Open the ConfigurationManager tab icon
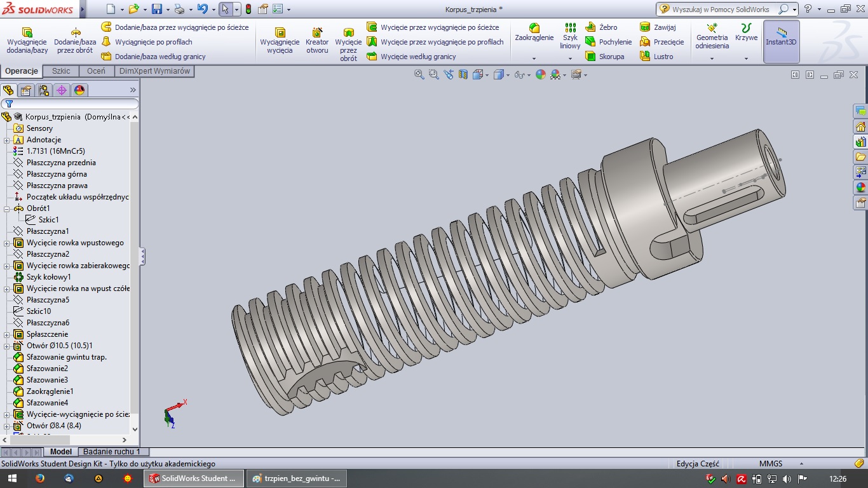 [44, 90]
